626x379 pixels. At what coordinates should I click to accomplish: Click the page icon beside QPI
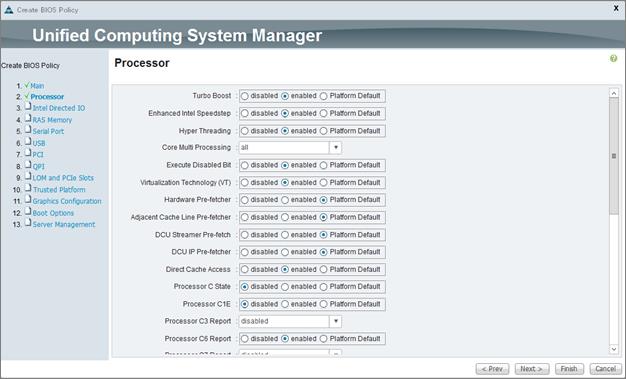(28, 164)
